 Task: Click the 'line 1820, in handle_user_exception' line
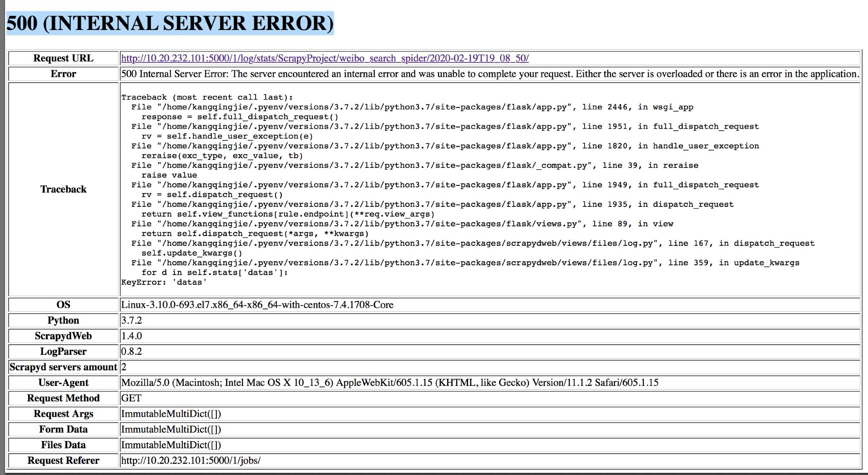click(445, 146)
